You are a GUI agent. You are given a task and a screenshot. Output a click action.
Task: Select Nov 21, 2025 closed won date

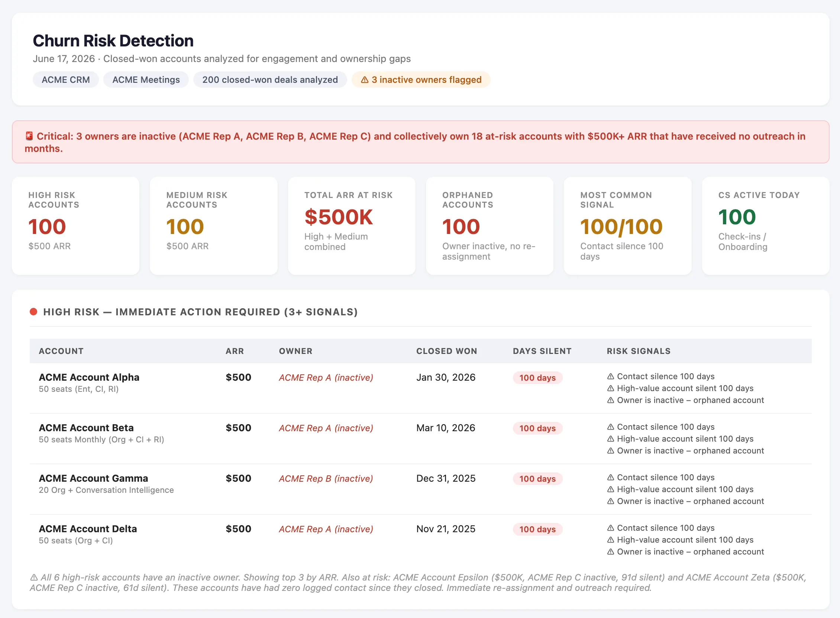(x=446, y=528)
